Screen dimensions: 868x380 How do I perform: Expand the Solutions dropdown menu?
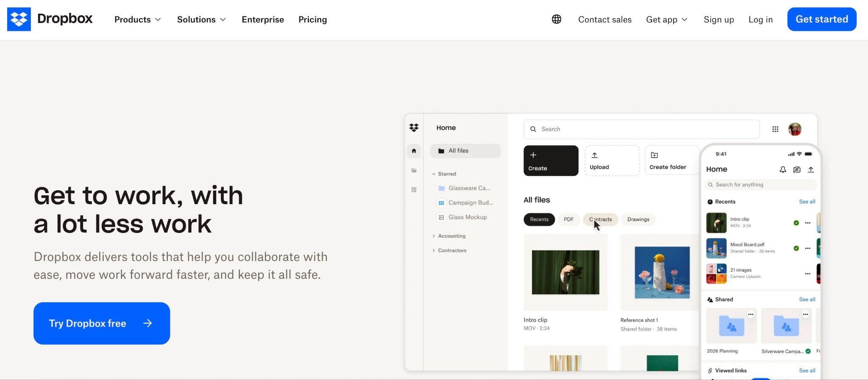pos(201,19)
